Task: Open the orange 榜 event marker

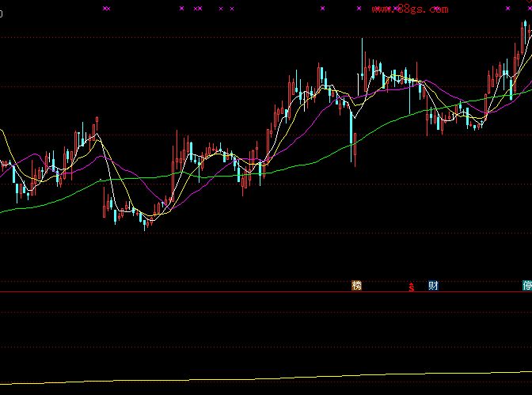Action: coord(356,286)
